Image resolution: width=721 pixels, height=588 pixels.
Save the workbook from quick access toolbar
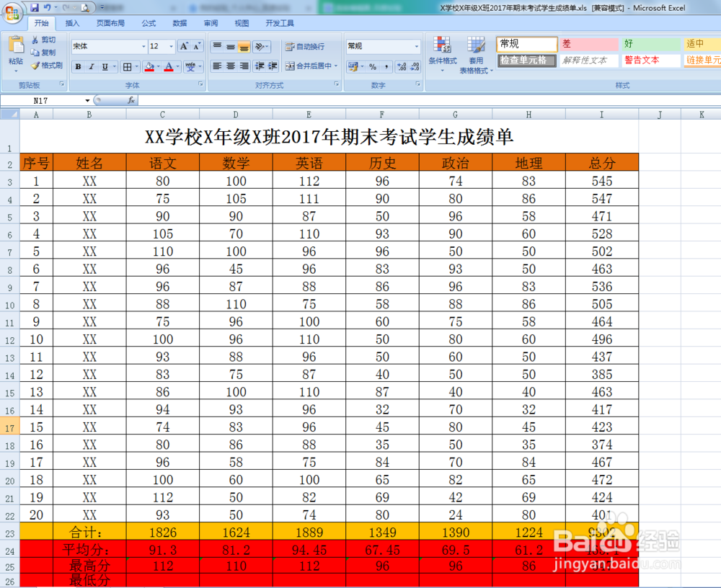coord(35,7)
